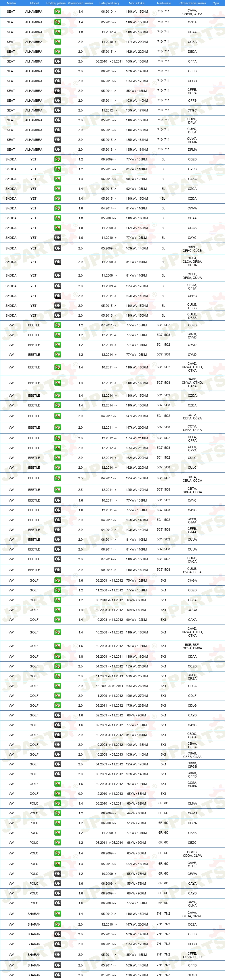Click petrol icon in Golf 0.0 65kW row

pyautogui.click(x=57, y=794)
